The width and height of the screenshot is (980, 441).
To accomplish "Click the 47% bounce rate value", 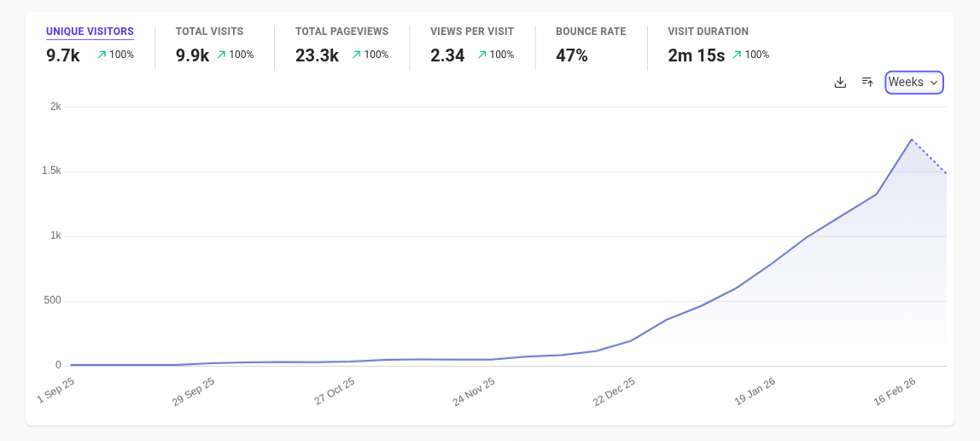I will (572, 55).
